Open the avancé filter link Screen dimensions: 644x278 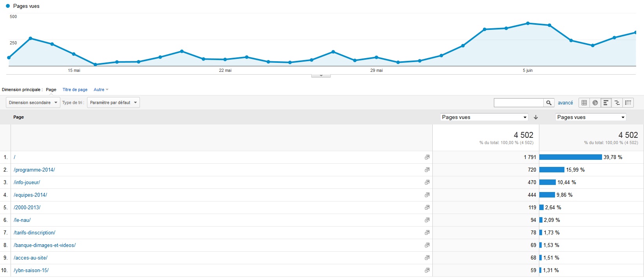click(565, 103)
